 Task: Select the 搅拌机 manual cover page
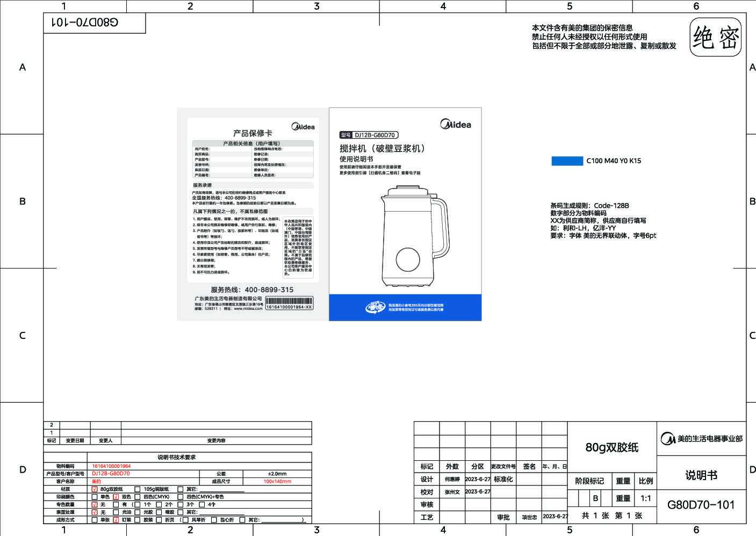point(405,214)
